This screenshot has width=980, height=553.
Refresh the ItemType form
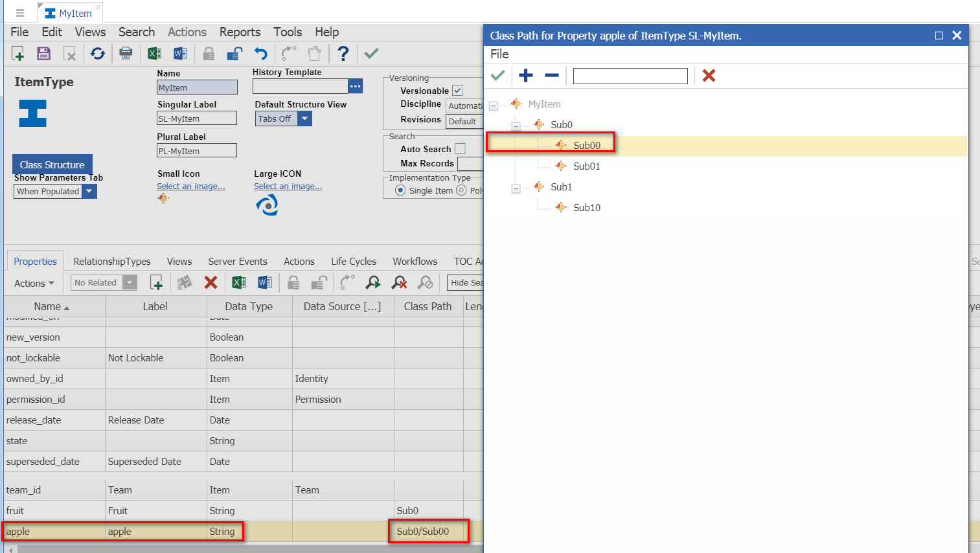pyautogui.click(x=98, y=54)
